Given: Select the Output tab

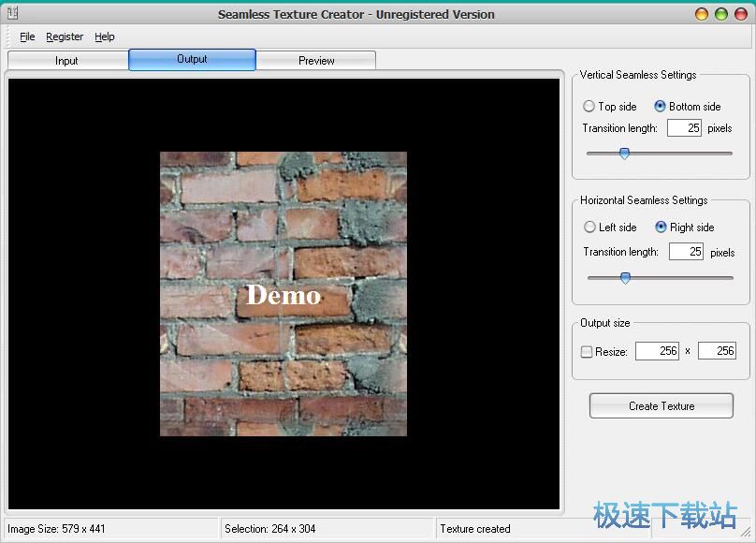Looking at the screenshot, I should [x=192, y=60].
